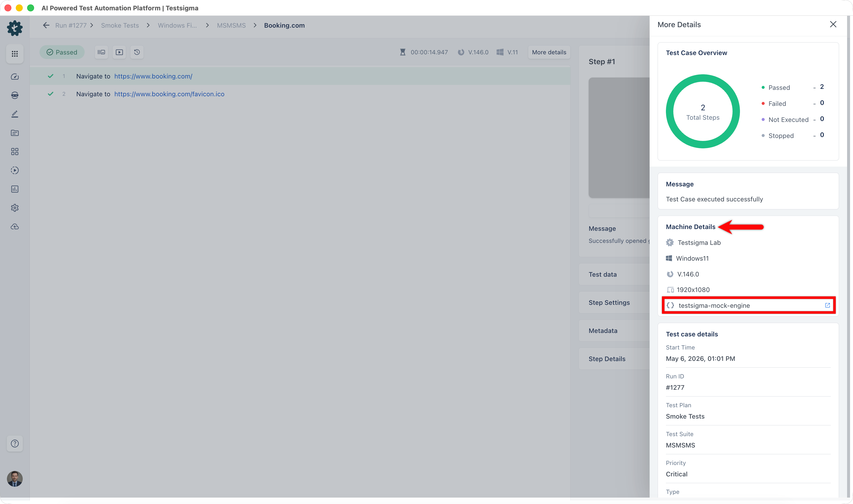Open the four-squares Addons icon in sidebar
This screenshot has height=504, width=853.
tap(15, 152)
